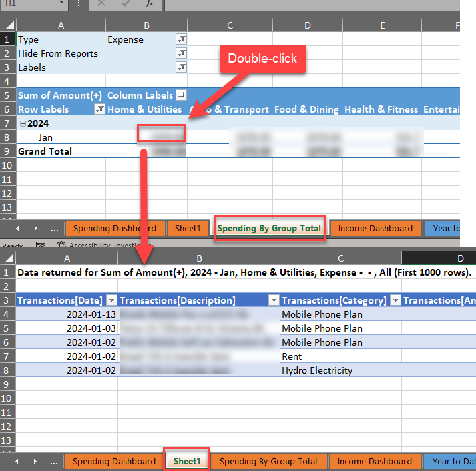Open the Hide From Reports filter button
The width and height of the screenshot is (476, 471).
click(181, 53)
